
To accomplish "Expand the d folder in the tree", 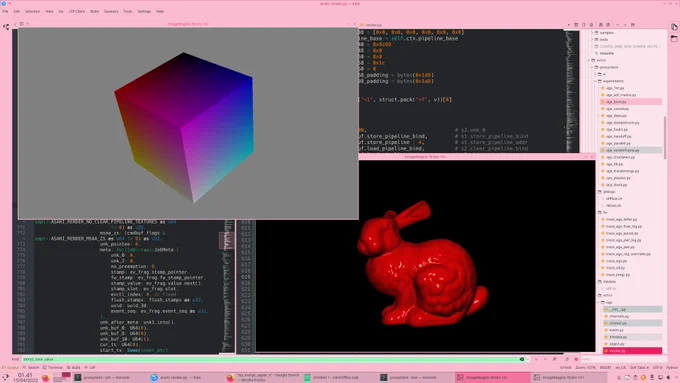I will pos(595,74).
